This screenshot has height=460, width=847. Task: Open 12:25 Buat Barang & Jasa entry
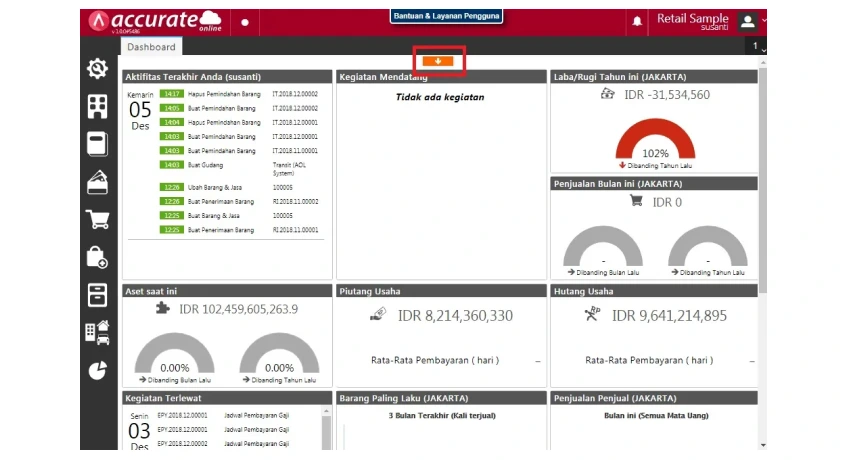238,215
